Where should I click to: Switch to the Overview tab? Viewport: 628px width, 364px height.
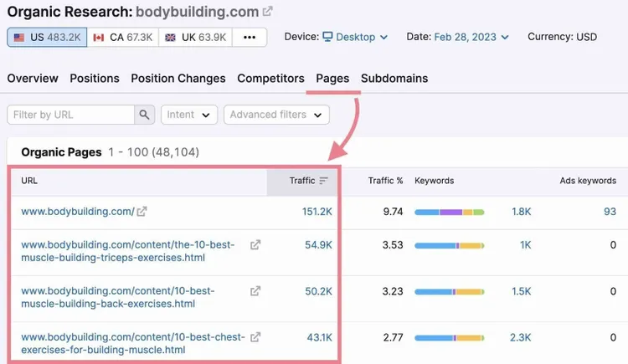pos(33,78)
